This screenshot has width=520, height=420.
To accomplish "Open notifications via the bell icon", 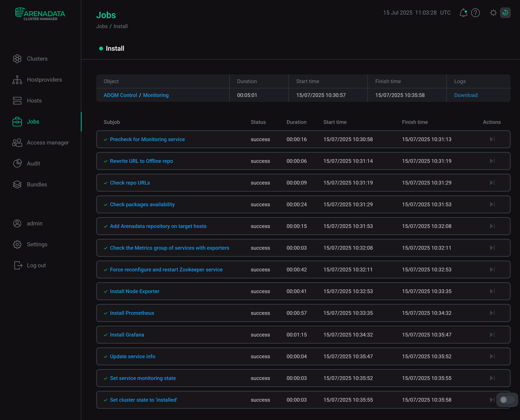I will (464, 13).
